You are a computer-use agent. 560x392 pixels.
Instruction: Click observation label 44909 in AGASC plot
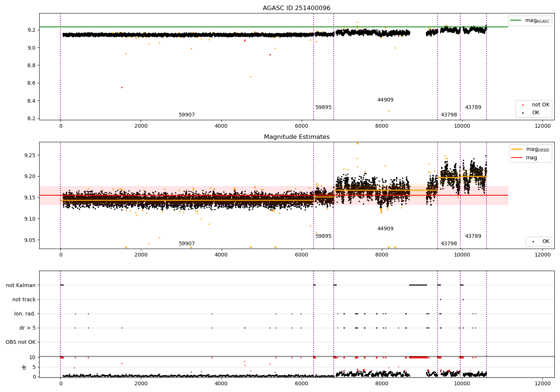click(385, 100)
